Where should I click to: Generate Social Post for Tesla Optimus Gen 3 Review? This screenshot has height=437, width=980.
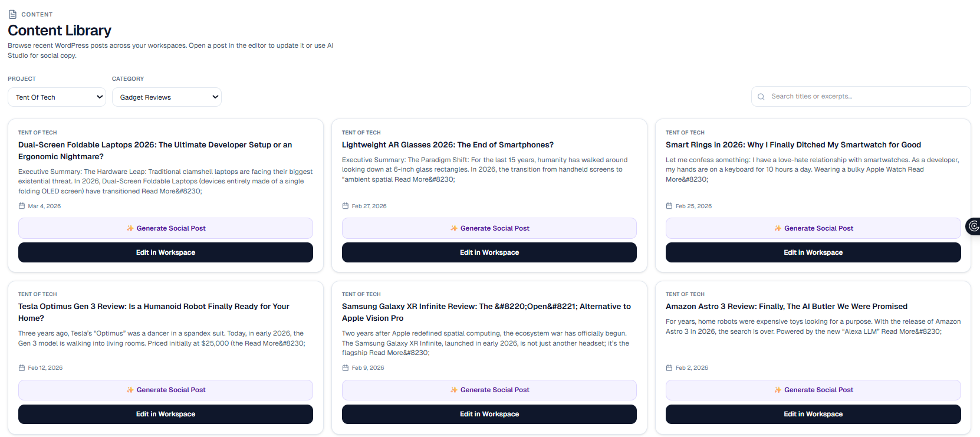pos(166,390)
